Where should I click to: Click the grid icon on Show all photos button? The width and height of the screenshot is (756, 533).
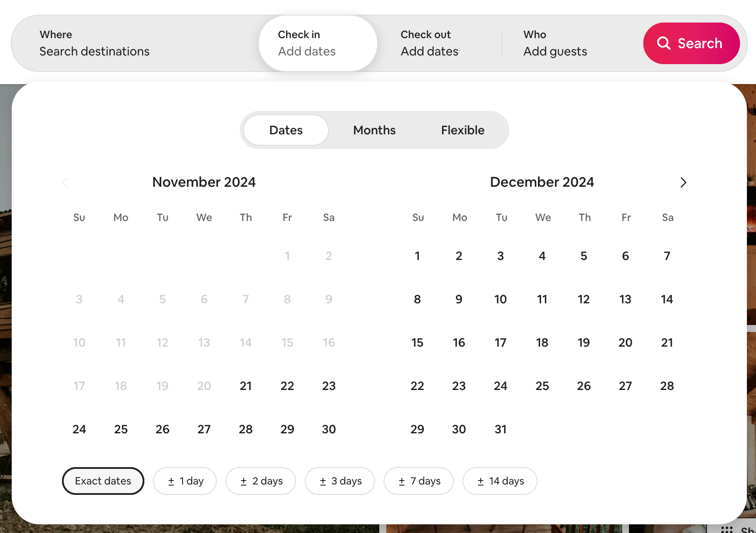point(726,529)
